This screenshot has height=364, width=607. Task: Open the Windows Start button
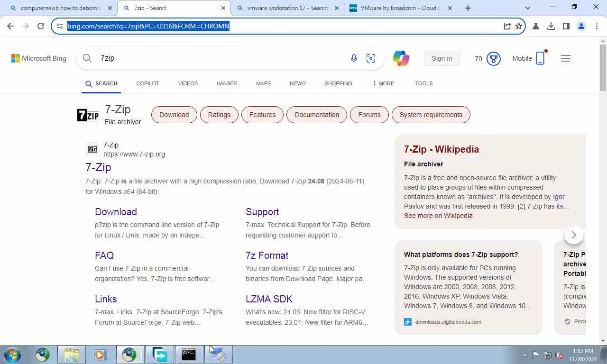tap(13, 355)
